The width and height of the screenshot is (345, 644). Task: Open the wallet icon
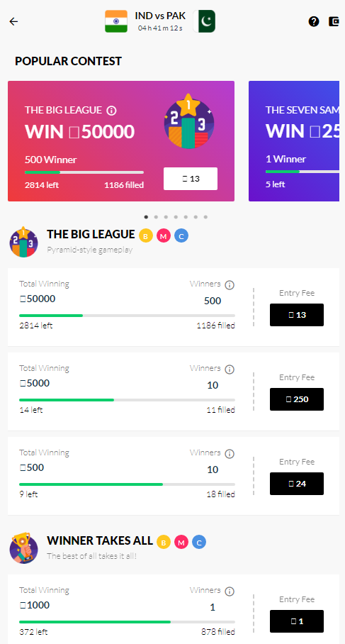click(334, 21)
